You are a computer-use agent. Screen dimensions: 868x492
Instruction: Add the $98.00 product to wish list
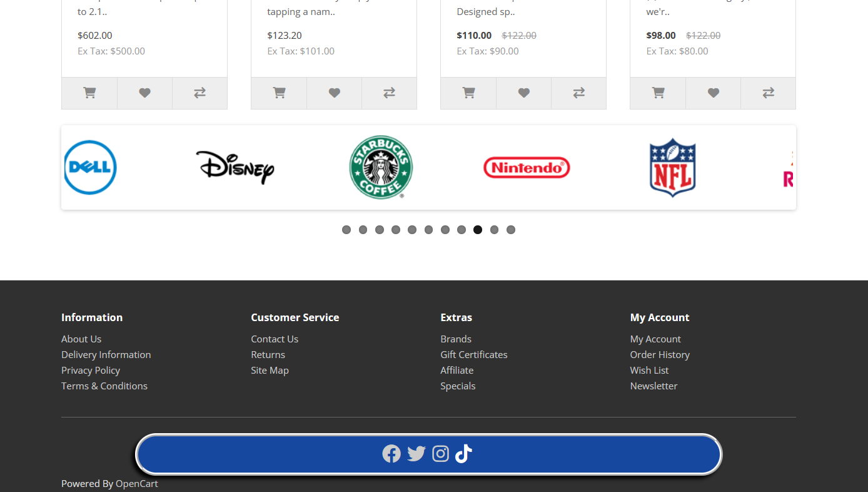[x=713, y=93]
